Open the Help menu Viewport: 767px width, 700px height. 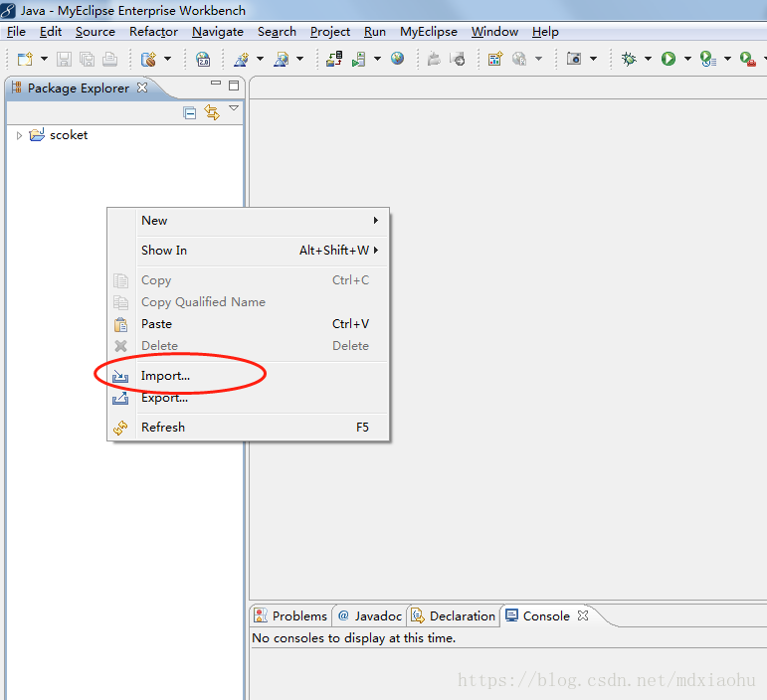click(545, 32)
